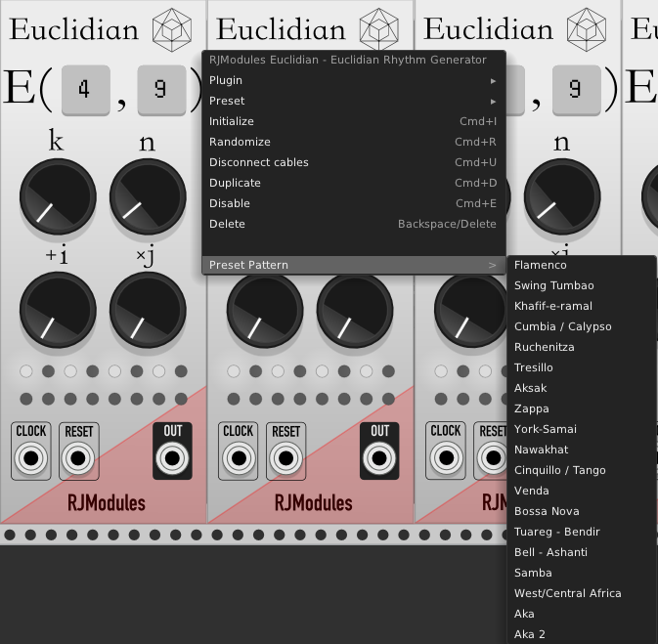Click the ×j knob on first module
This screenshot has width=658, height=644.
click(148, 310)
